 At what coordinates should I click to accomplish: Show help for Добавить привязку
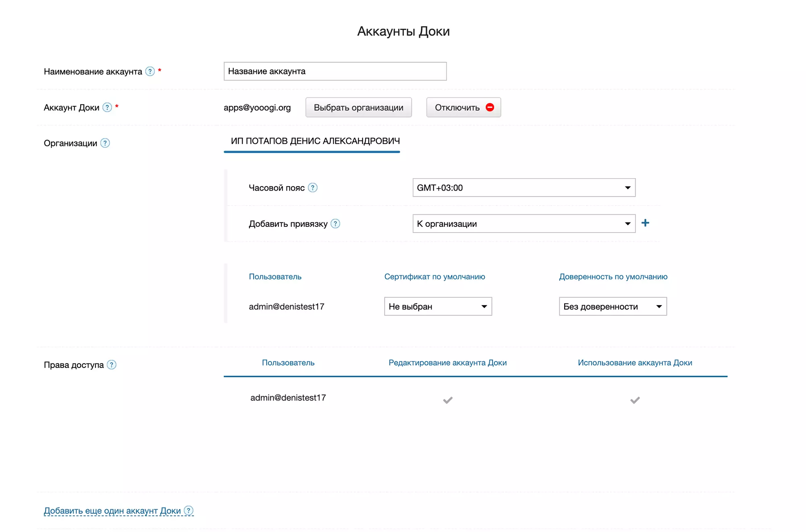click(x=335, y=224)
